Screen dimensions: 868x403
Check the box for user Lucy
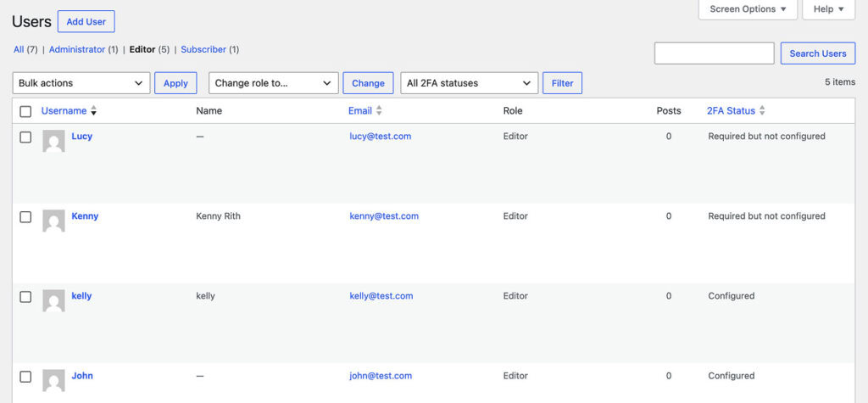(x=25, y=137)
